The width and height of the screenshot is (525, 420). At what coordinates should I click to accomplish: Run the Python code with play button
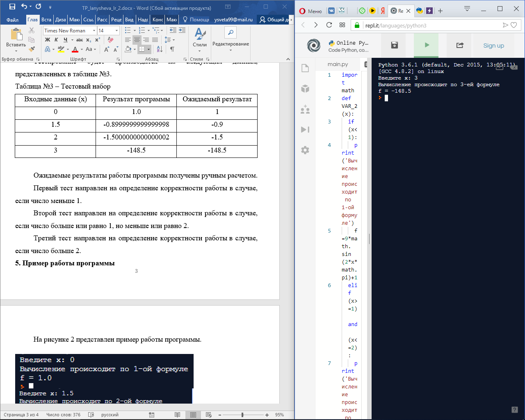coord(427,45)
